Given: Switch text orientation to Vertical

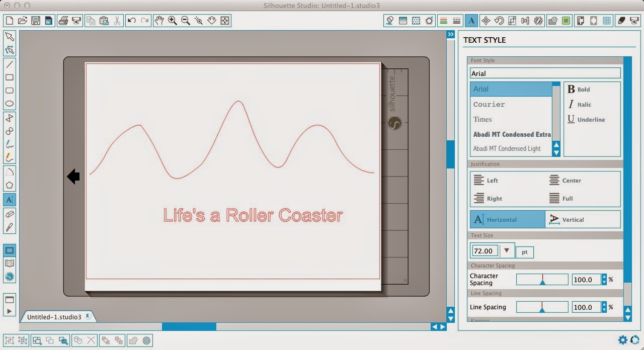Looking at the screenshot, I should tap(574, 219).
